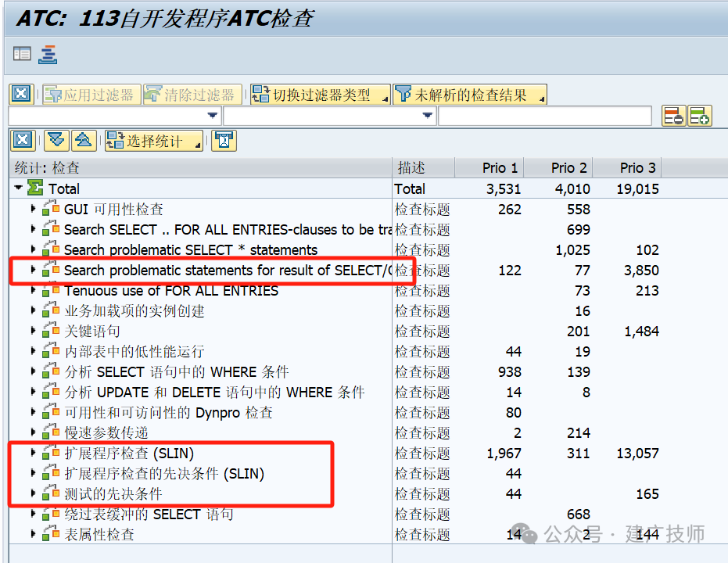Expand GUI 可用性检查 node

tap(33, 209)
